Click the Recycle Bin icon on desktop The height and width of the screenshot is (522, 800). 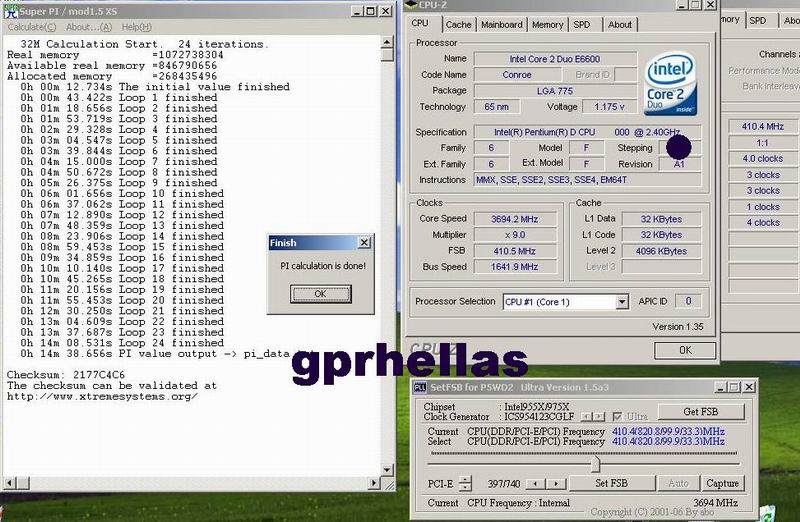point(767,513)
